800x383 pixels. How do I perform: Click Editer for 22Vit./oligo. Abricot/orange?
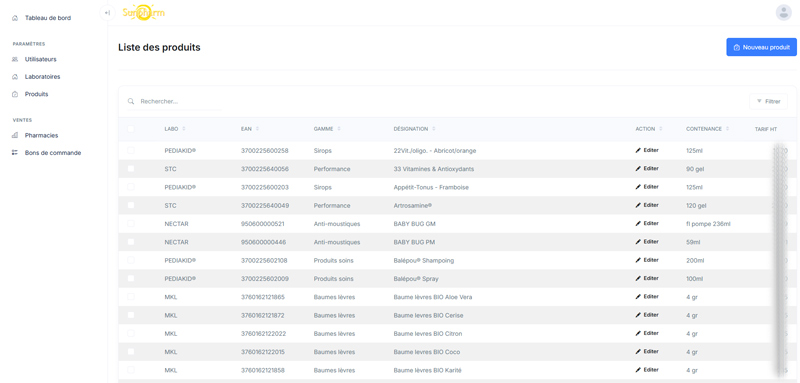point(647,150)
